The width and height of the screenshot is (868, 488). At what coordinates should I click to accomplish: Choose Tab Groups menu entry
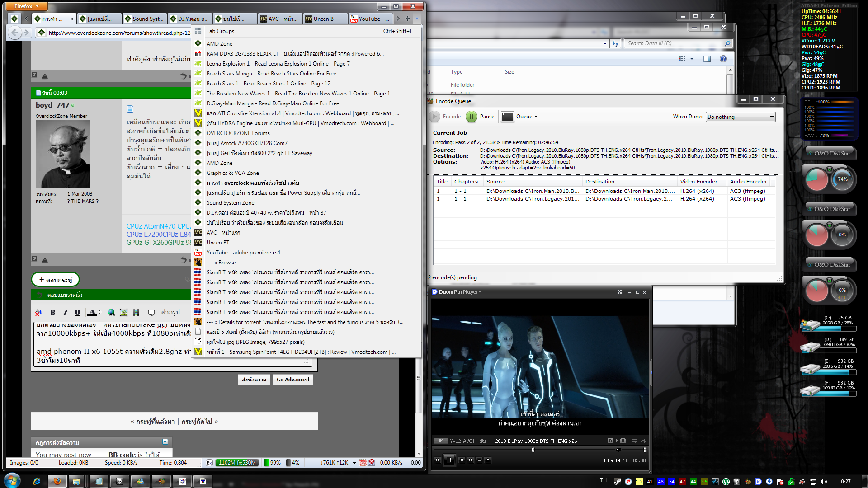pyautogui.click(x=220, y=31)
